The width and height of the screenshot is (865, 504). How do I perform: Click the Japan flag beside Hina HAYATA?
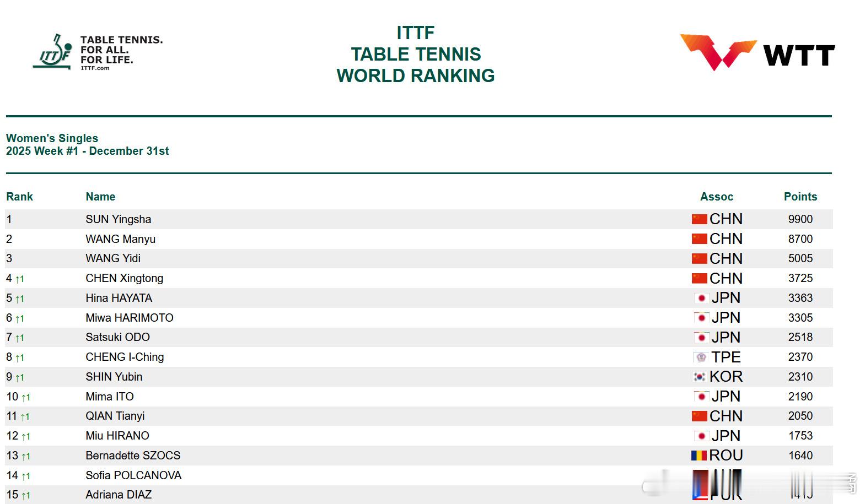[x=701, y=298]
